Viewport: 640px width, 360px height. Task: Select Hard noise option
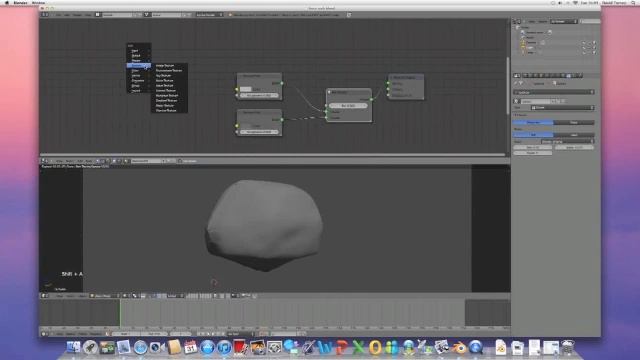573,134
